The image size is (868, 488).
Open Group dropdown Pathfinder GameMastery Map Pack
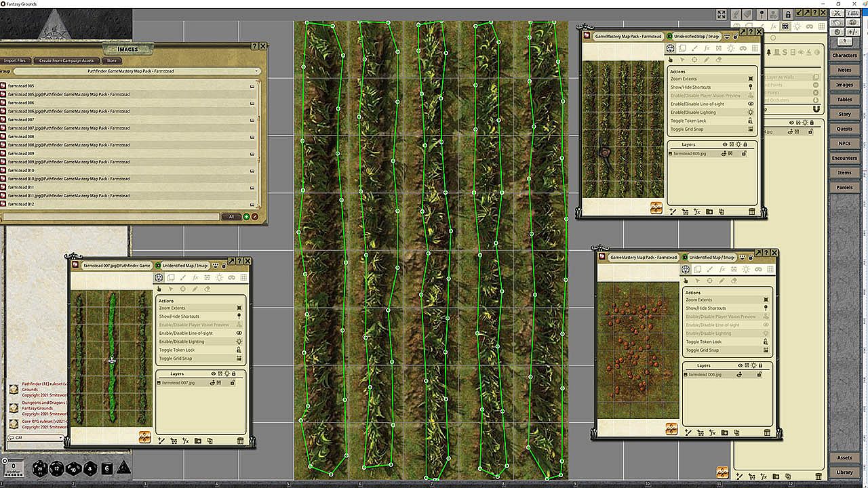point(136,71)
